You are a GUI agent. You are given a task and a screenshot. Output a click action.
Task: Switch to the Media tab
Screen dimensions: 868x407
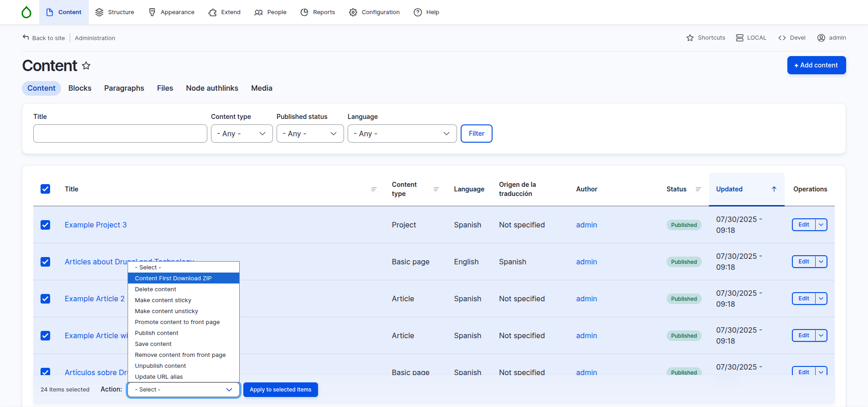262,88
